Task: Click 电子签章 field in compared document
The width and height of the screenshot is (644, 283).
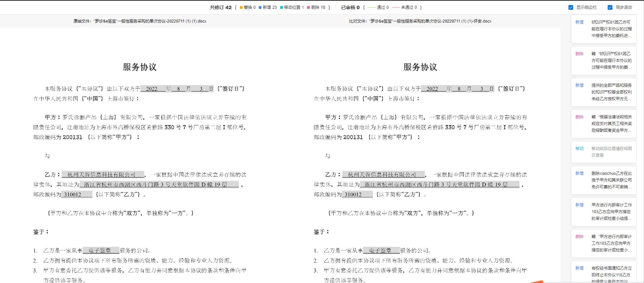Action: tap(381, 251)
